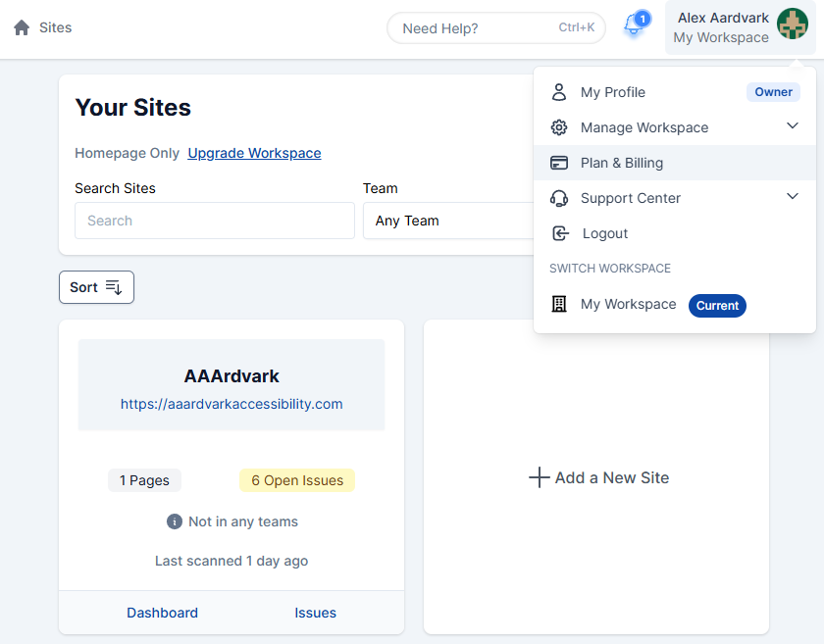
Task: Expand the Manage Workspace submenu chevron
Action: point(793,126)
